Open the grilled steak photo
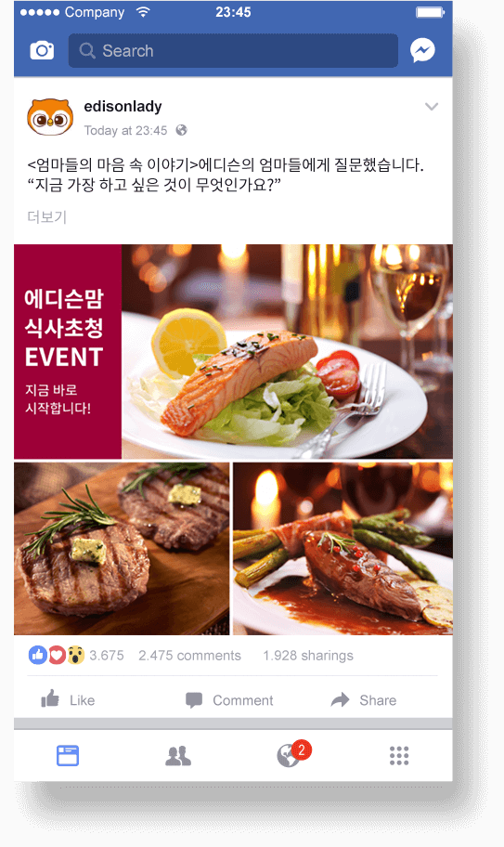 [x=122, y=548]
